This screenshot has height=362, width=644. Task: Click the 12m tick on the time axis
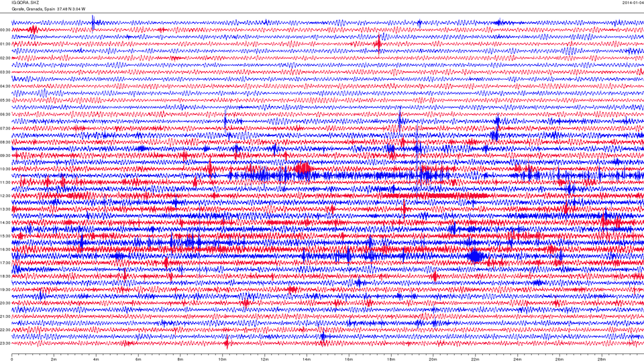coord(264,359)
